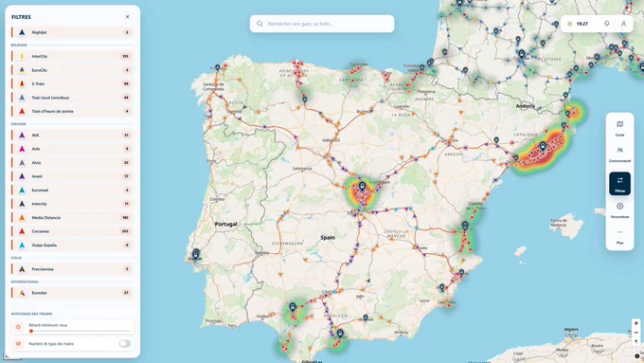Toggle the Avlo train filter

tap(72, 149)
